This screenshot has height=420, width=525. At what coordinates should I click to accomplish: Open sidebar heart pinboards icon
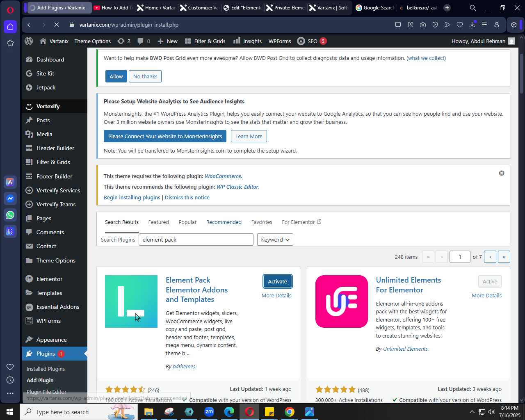tap(10, 367)
